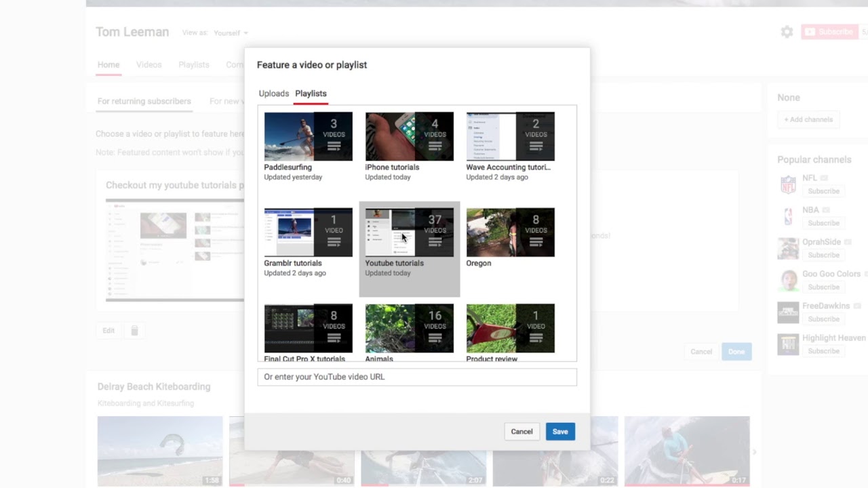Click the OprahSide channel avatar
The height and width of the screenshot is (488, 868).
point(788,248)
